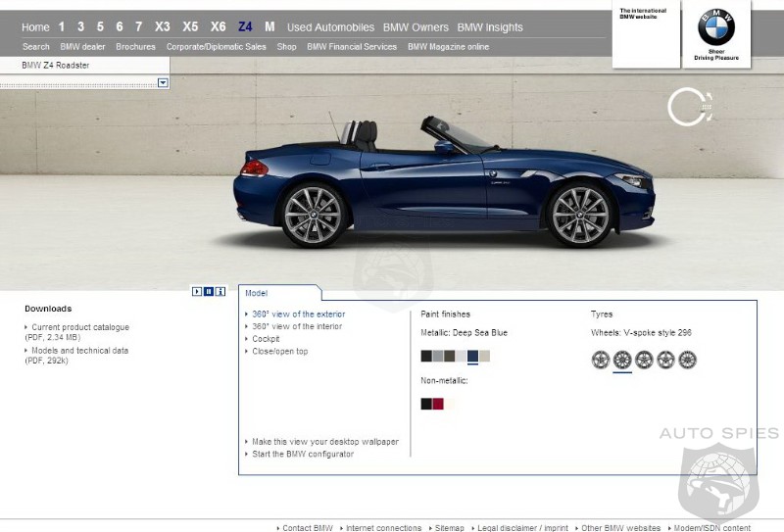Open Modem/ISDN content footer link
784x532 pixels.
point(712,527)
